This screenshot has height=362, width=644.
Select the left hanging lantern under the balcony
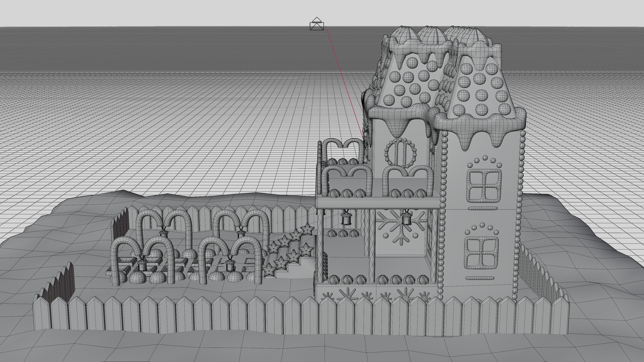pos(346,217)
